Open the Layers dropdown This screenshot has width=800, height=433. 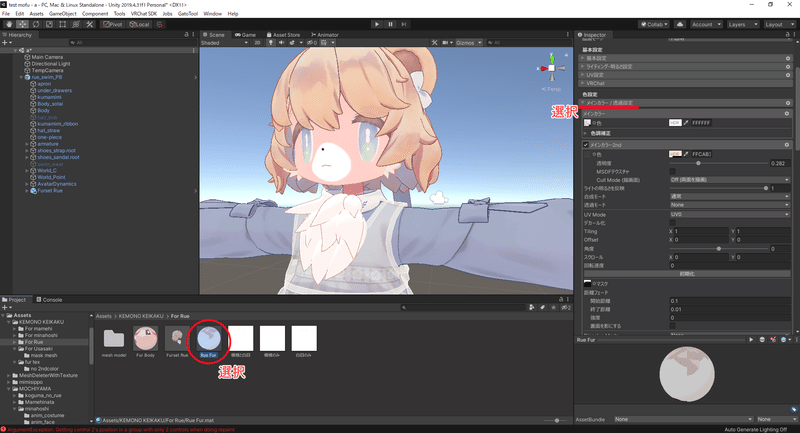[742, 24]
